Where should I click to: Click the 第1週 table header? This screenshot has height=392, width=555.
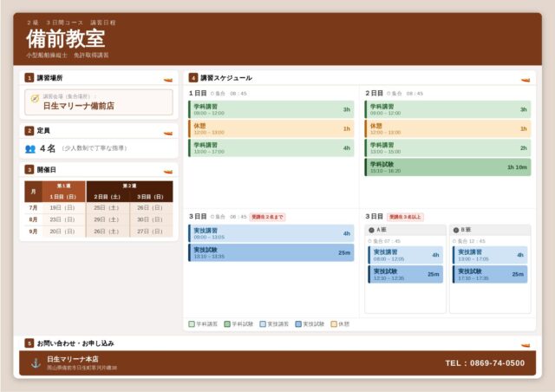[x=63, y=186]
